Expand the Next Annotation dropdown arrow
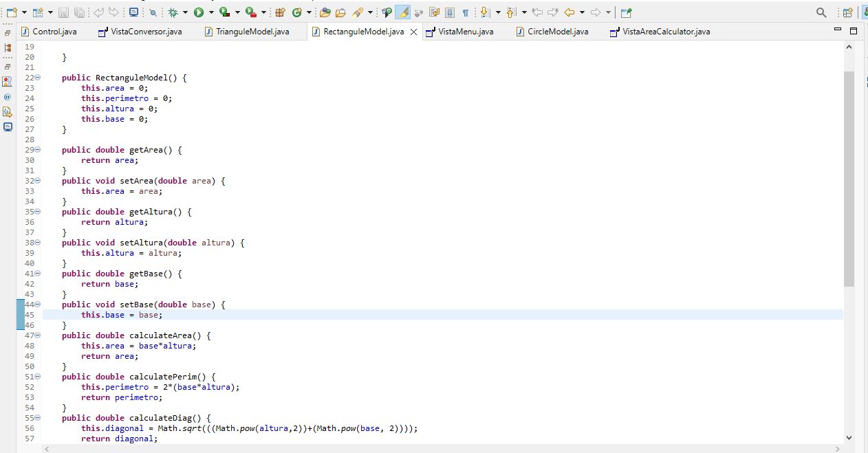Screen dimensions: 868x453 (498, 12)
